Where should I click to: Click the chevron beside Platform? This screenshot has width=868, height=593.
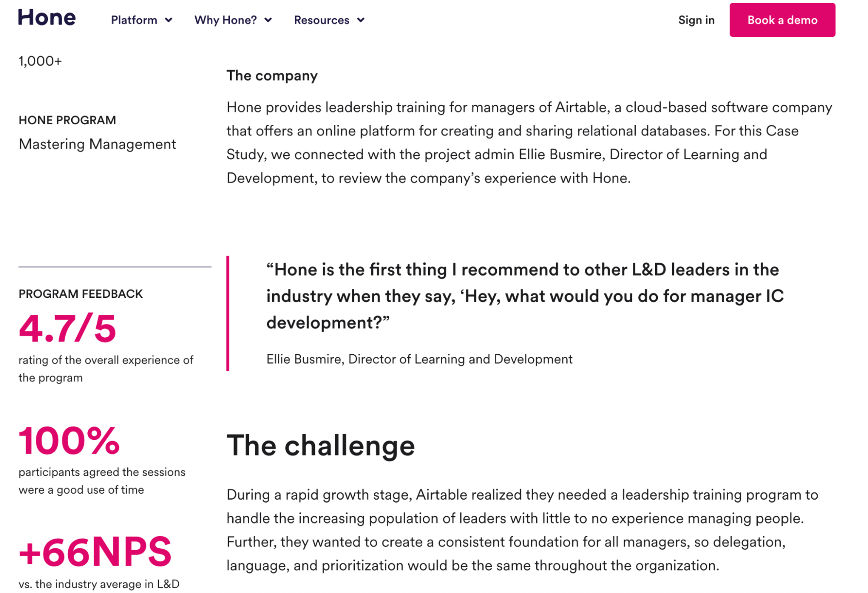168,20
